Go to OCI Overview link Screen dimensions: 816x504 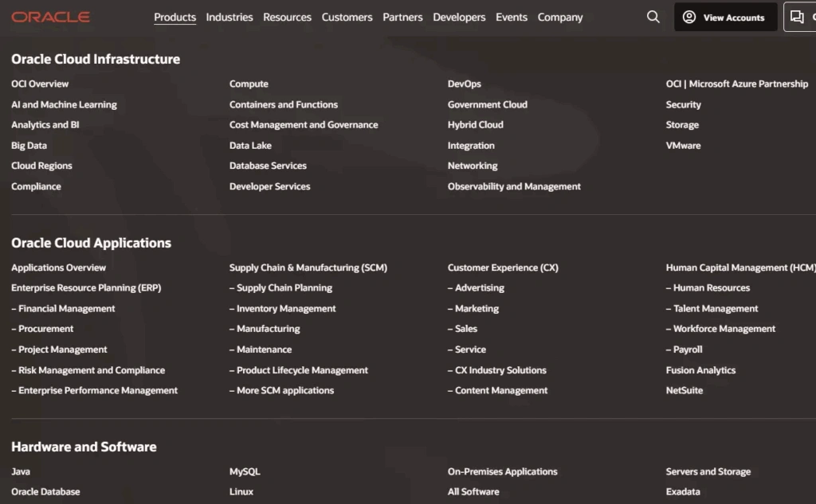coord(40,84)
